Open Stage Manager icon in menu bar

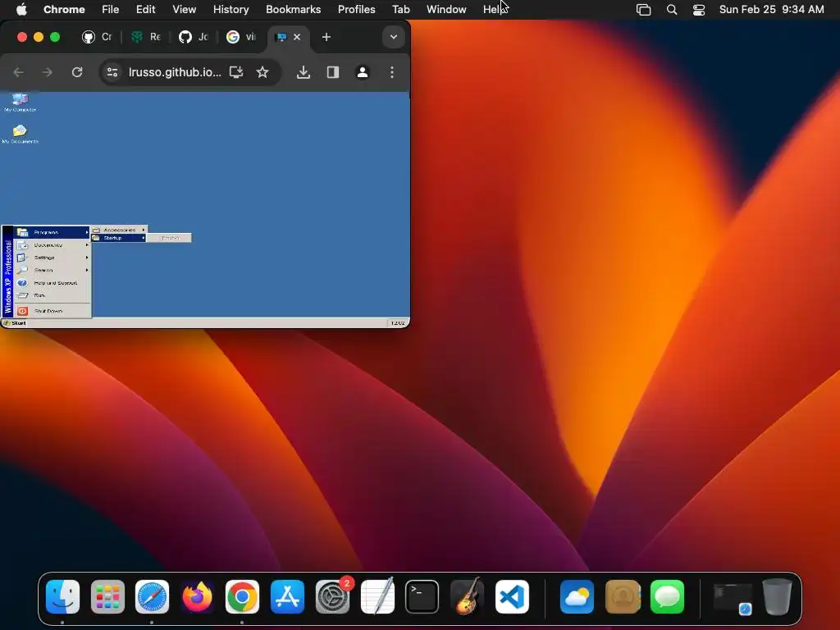click(x=643, y=10)
